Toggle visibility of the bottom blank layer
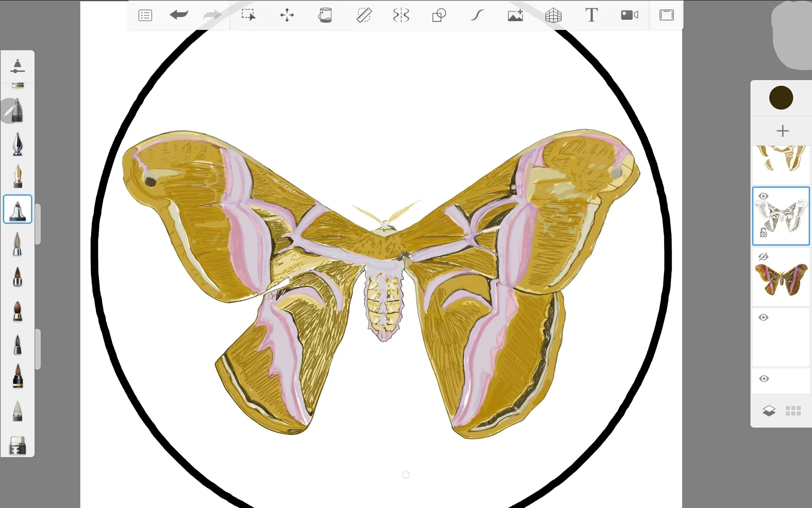This screenshot has width=812, height=508. pos(764,379)
